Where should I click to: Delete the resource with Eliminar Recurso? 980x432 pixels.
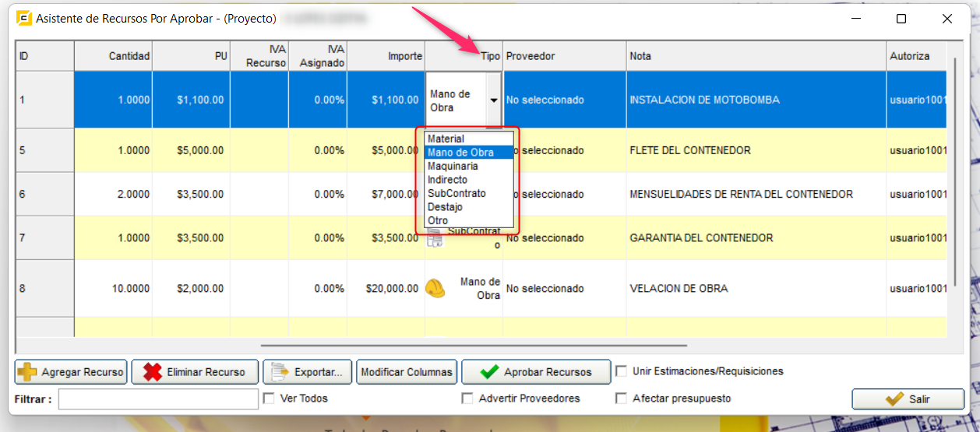(x=194, y=372)
